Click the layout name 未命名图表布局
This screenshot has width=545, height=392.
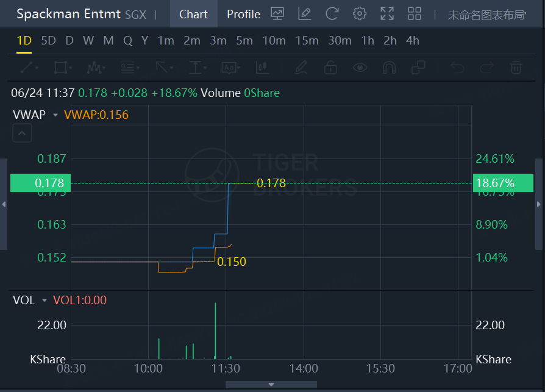(486, 15)
